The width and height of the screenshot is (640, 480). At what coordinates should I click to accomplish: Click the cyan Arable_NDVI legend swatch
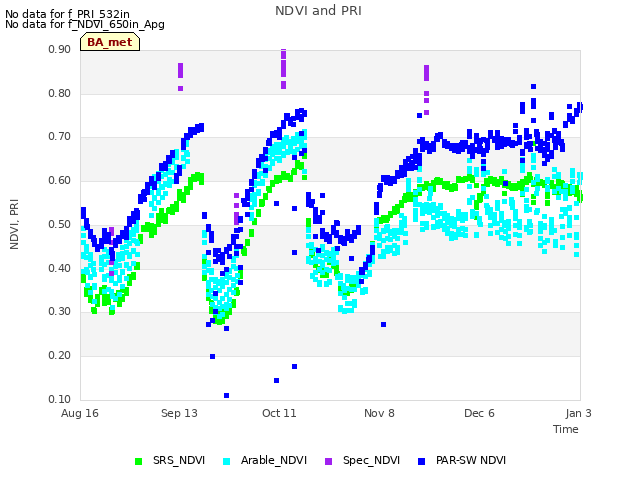(x=226, y=462)
